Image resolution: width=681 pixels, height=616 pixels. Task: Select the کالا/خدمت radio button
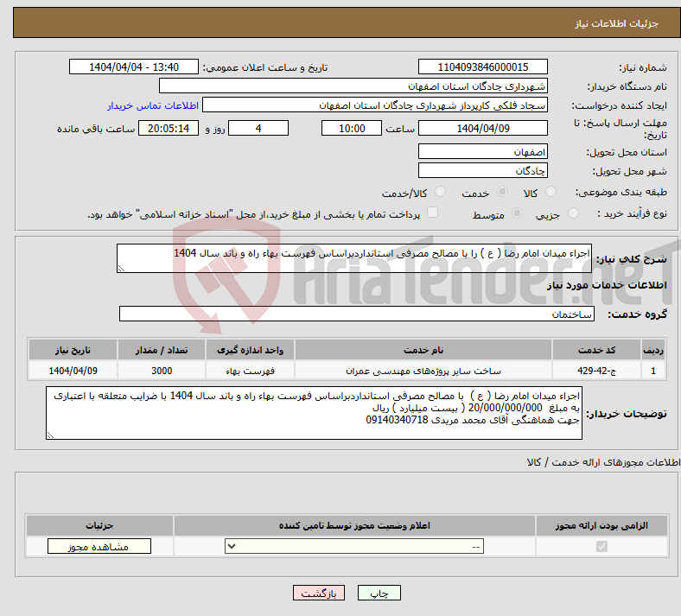(441, 192)
